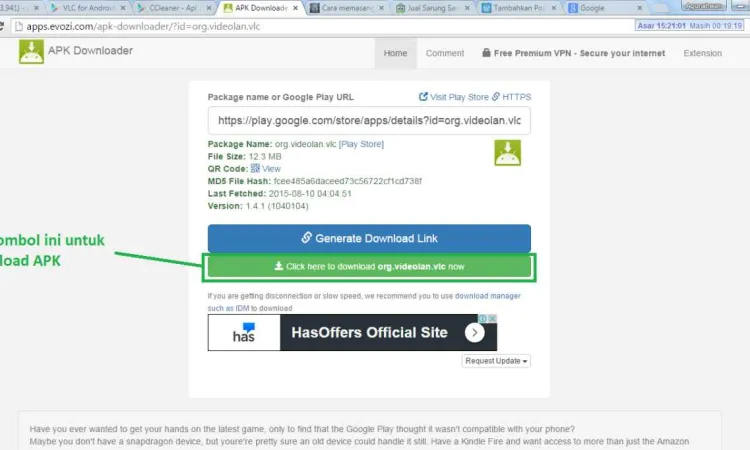The width and height of the screenshot is (750, 450).
Task: Switch to the Tambahkan Pos browser tab
Action: tap(519, 8)
